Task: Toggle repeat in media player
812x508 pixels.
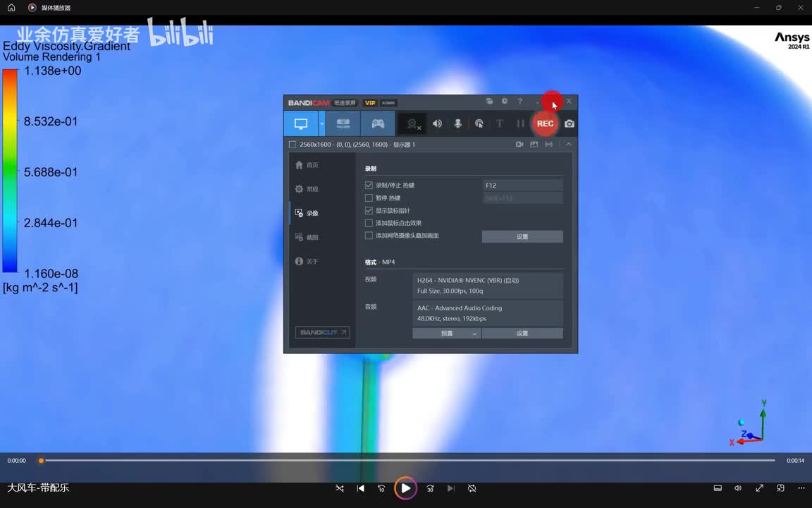Action: pos(472,488)
